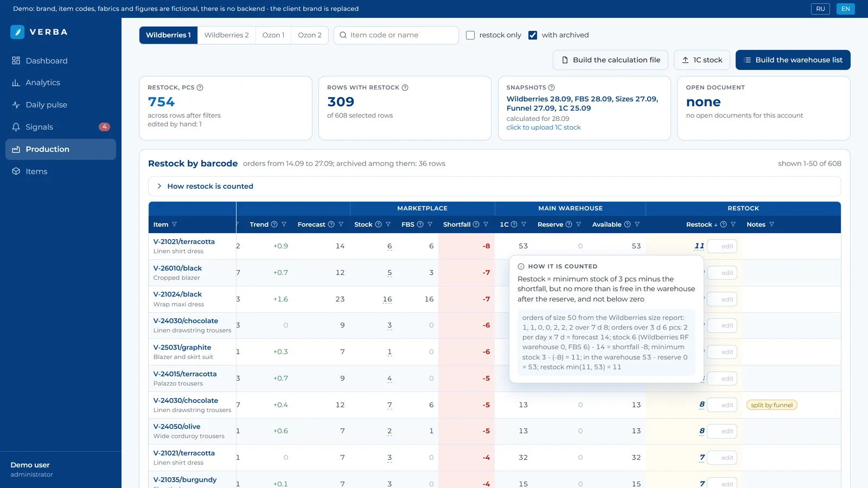
Task: Show help for the Snapshots card
Action: (551, 87)
